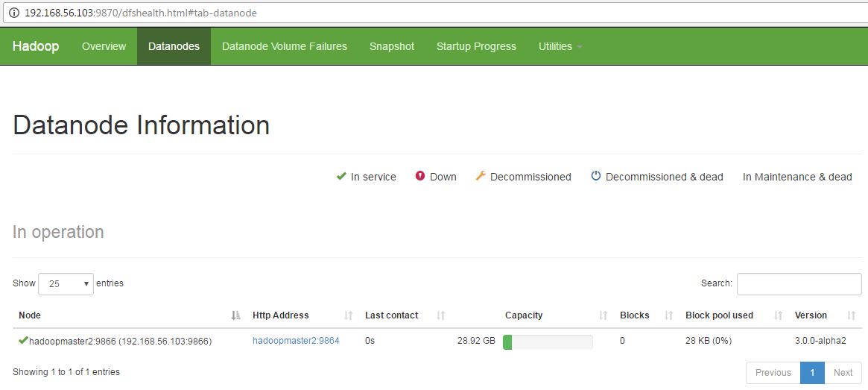Click the Next pagination button

coord(843,373)
